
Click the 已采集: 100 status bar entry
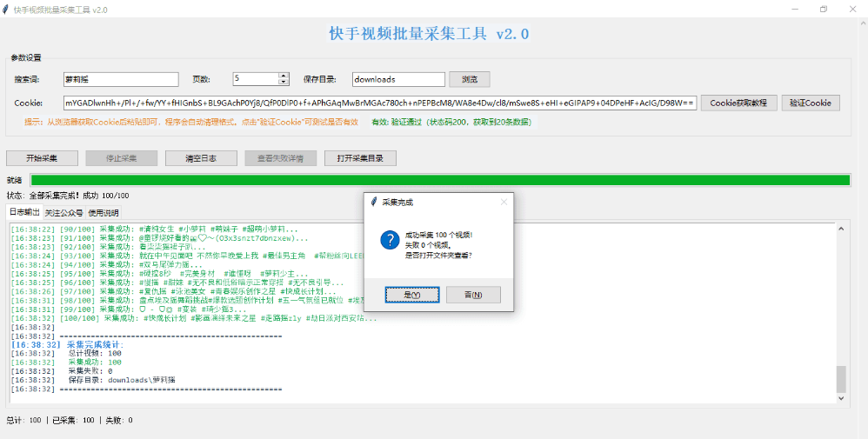[x=73, y=420]
